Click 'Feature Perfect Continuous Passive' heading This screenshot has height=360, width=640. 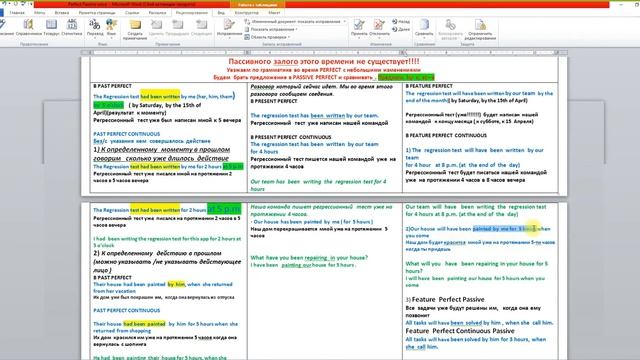pos(460,331)
